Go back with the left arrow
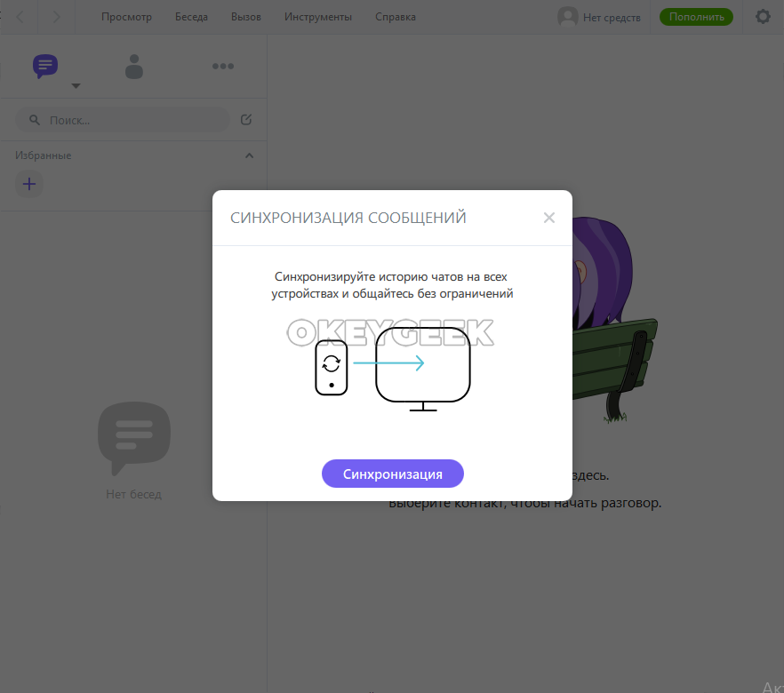Viewport: 784px width, 693px height. pyautogui.click(x=20, y=17)
